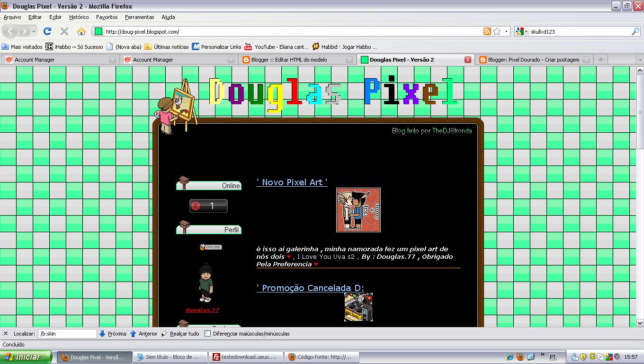
Task: Open the douglas.77 profile link
Action: (x=202, y=310)
